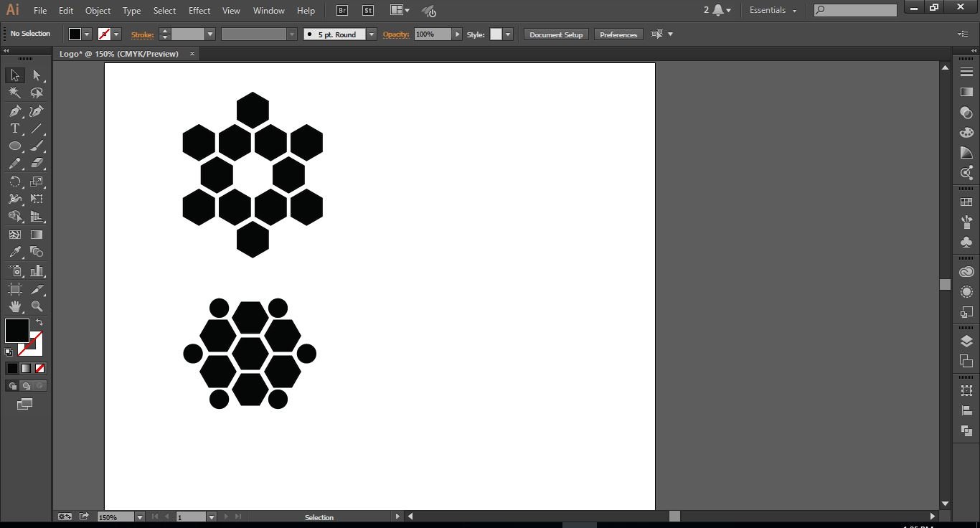Set paint to None mode
The width and height of the screenshot is (980, 528).
(x=40, y=368)
